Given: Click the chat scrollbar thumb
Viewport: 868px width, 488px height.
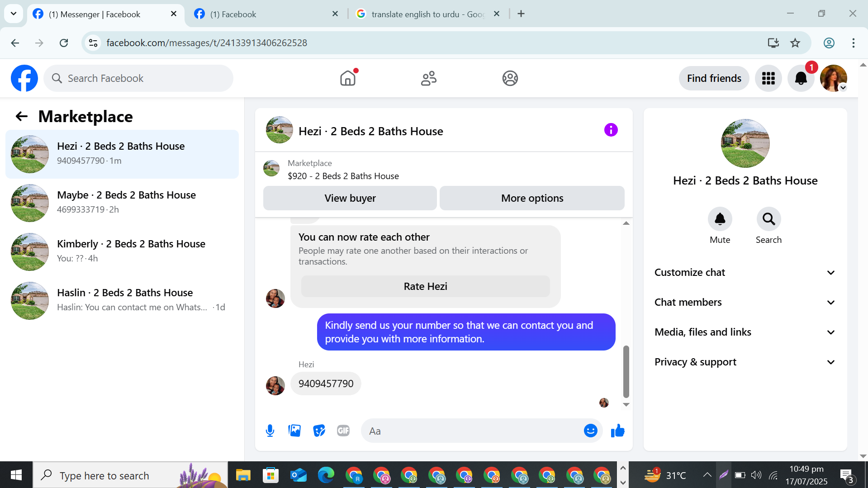Looking at the screenshot, I should coord(626,371).
